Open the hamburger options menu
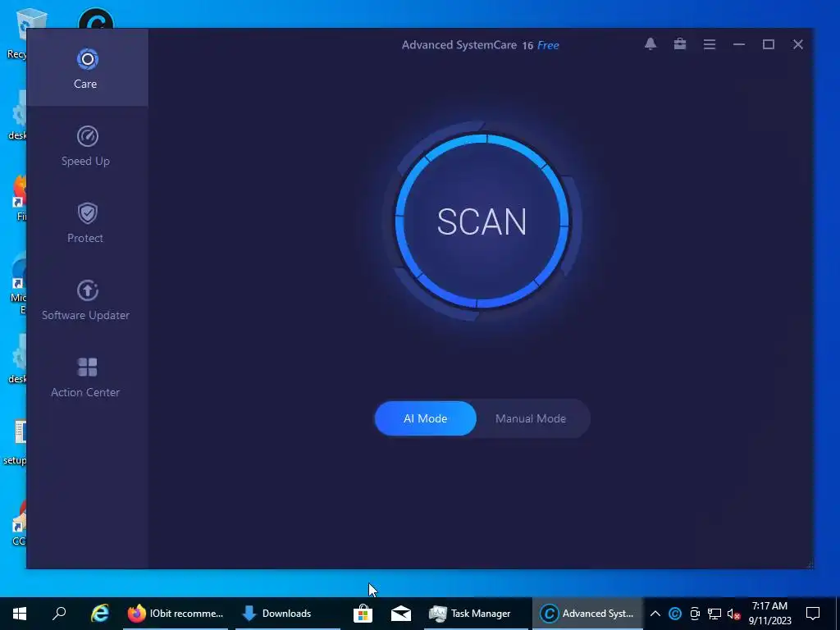840x630 pixels. click(710, 44)
